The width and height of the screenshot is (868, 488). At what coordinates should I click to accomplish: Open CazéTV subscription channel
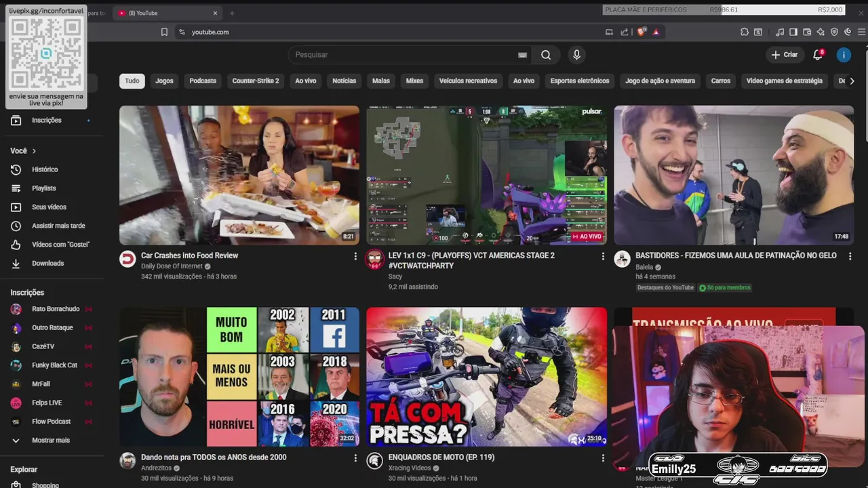point(51,346)
